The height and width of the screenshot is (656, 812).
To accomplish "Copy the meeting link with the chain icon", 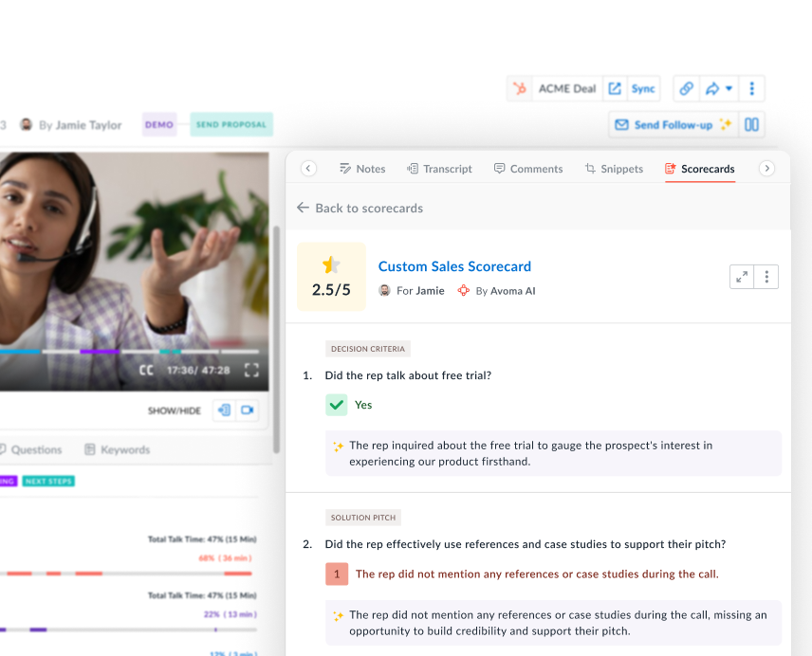I will (x=687, y=88).
